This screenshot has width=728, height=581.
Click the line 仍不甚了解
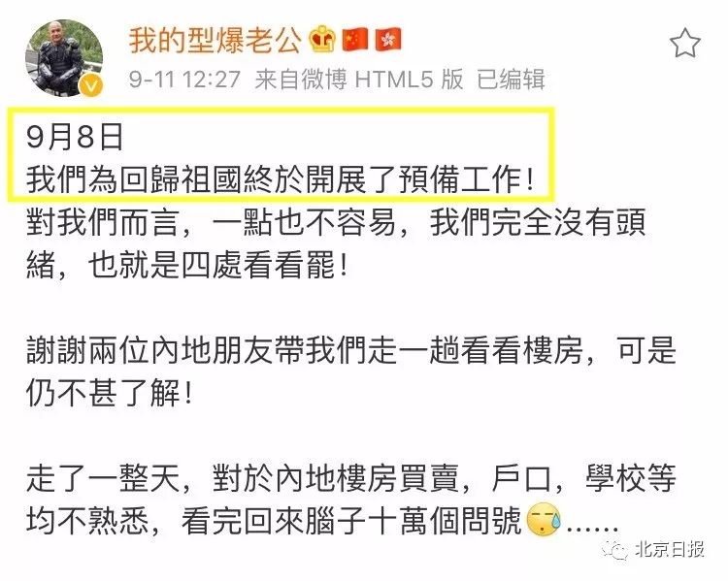[109, 393]
